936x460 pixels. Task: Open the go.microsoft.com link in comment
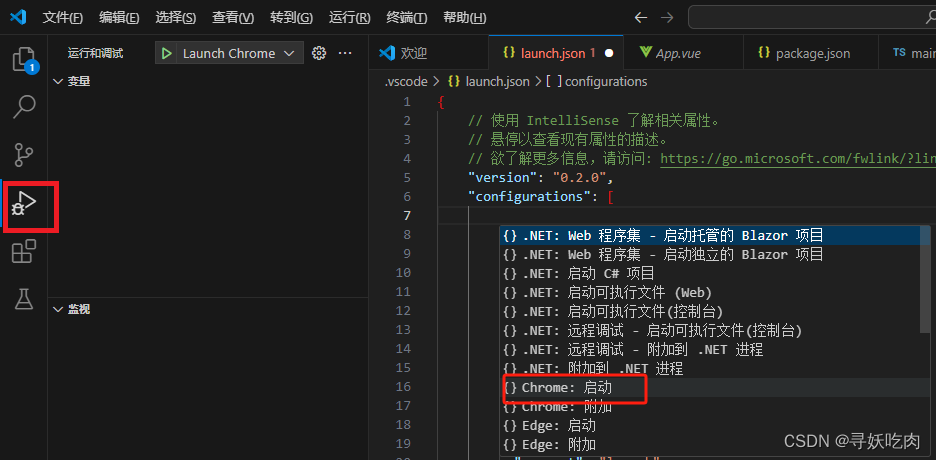[798, 159]
